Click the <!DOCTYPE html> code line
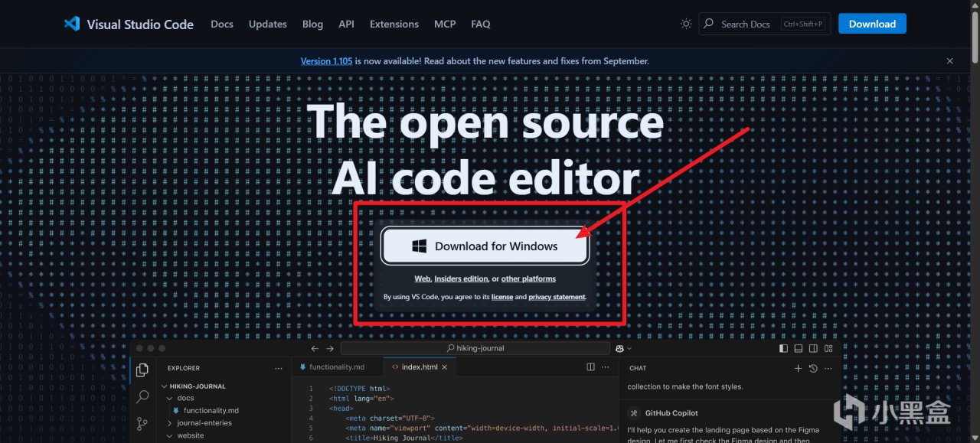This screenshot has width=980, height=443. click(x=359, y=389)
